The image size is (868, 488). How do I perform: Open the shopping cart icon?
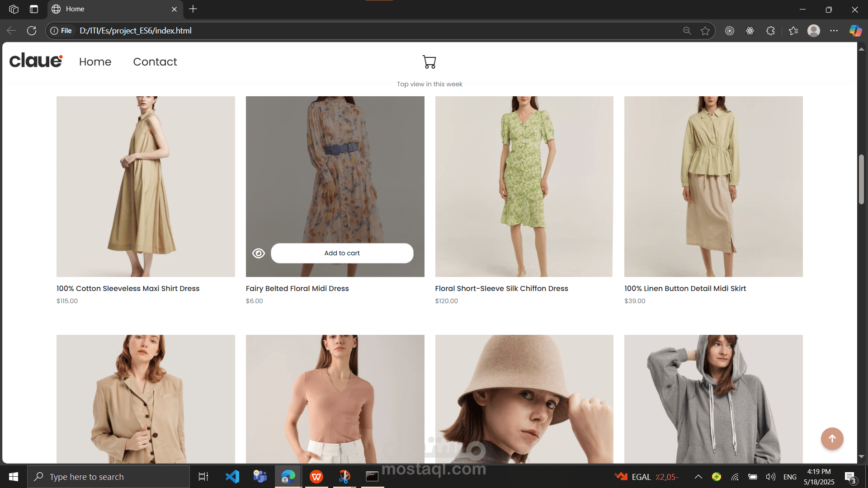[429, 62]
